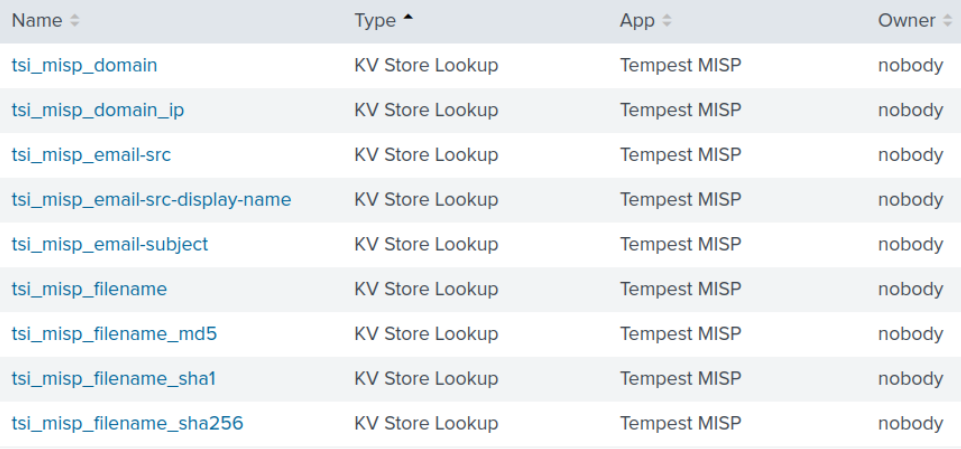Open the tsi_misp_filename_sha256 lookup
The image size is (961, 449).
click(x=127, y=424)
